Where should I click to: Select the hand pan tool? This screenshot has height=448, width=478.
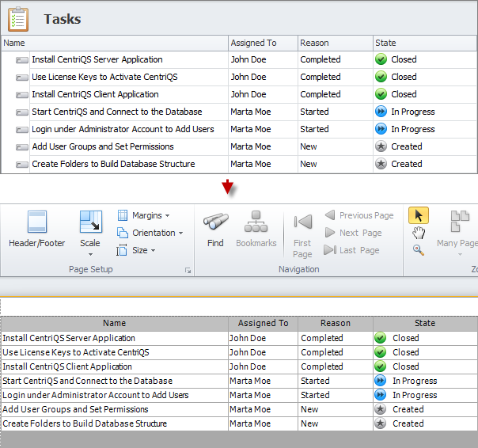(x=419, y=233)
